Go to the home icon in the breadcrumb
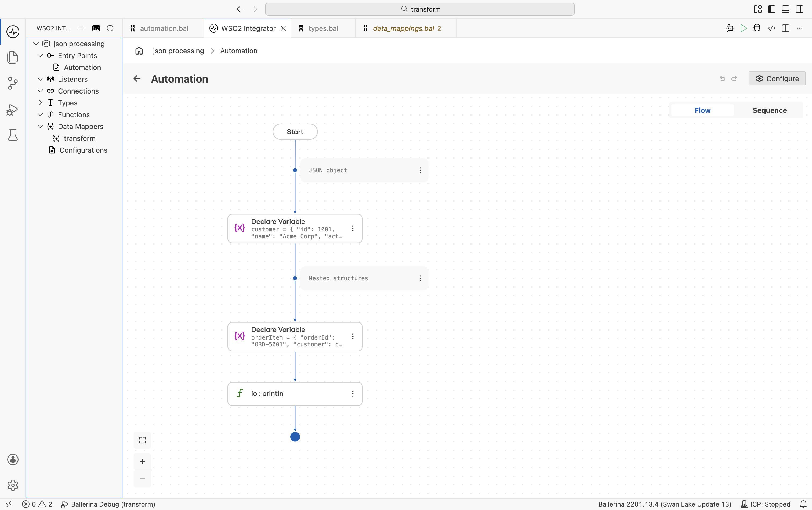Screen dimensions: 812x510 point(139,51)
